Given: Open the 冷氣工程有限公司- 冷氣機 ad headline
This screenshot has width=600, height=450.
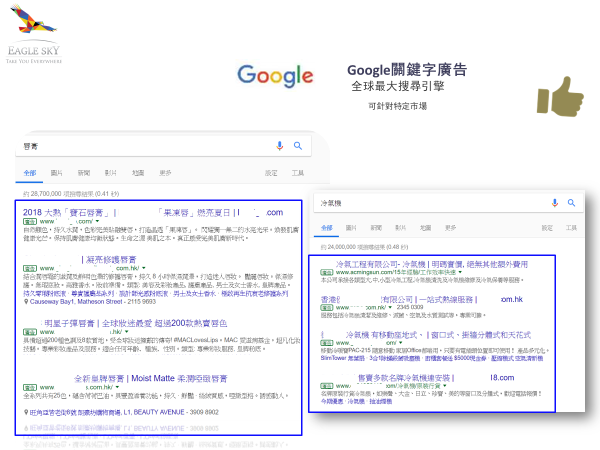Looking at the screenshot, I should click(x=432, y=264).
